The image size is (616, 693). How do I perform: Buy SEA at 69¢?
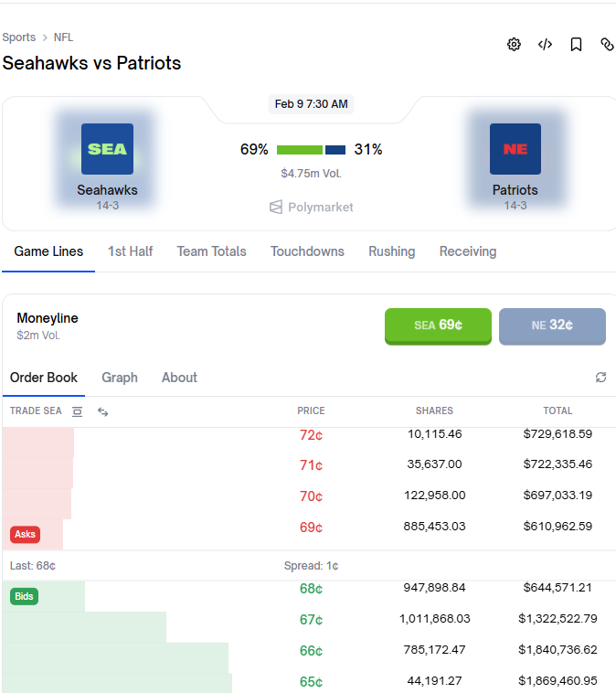pos(438,325)
